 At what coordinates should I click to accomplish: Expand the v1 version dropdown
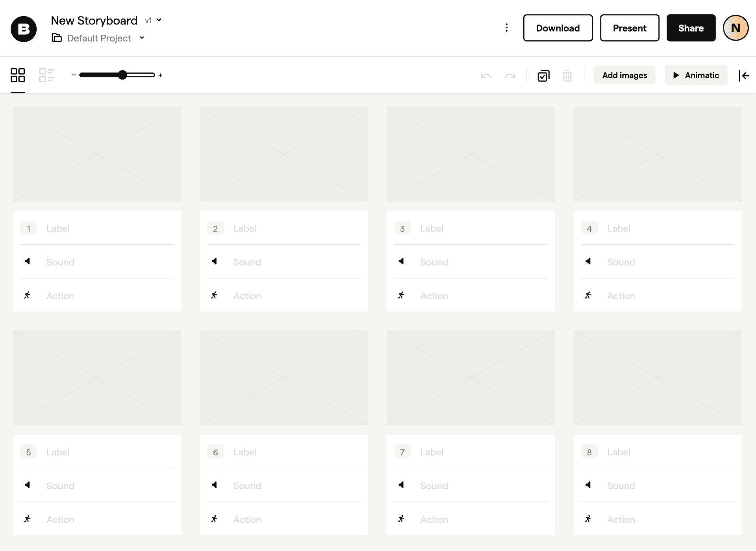tap(154, 20)
